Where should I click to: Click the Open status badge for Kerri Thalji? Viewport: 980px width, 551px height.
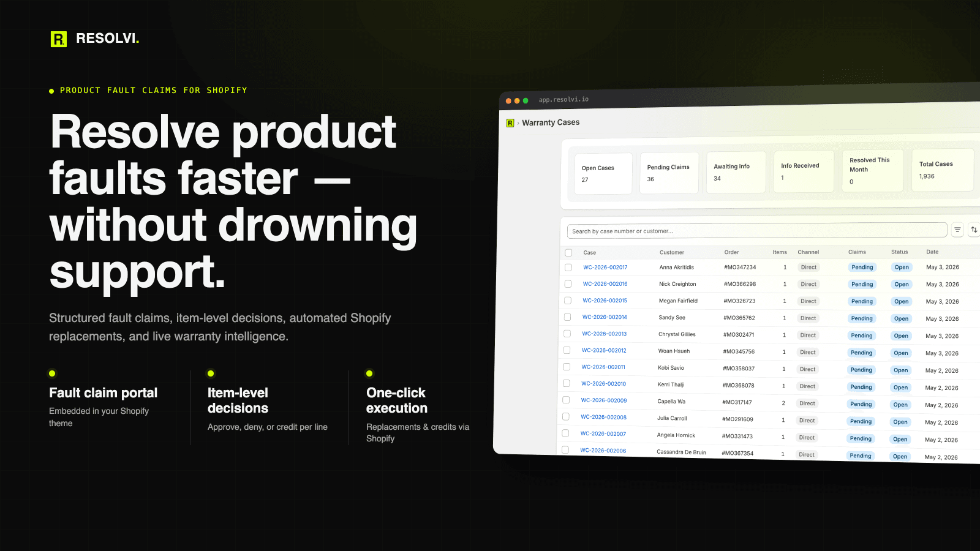(x=900, y=388)
